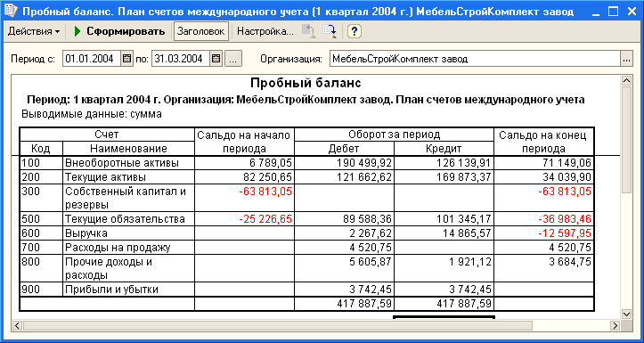Click the Сформировать button
This screenshot has width=644, height=343.
point(119,32)
